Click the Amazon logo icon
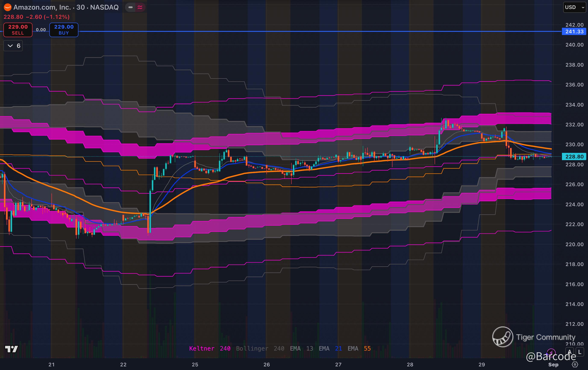Image resolution: width=588 pixels, height=370 pixels. pos(7,7)
